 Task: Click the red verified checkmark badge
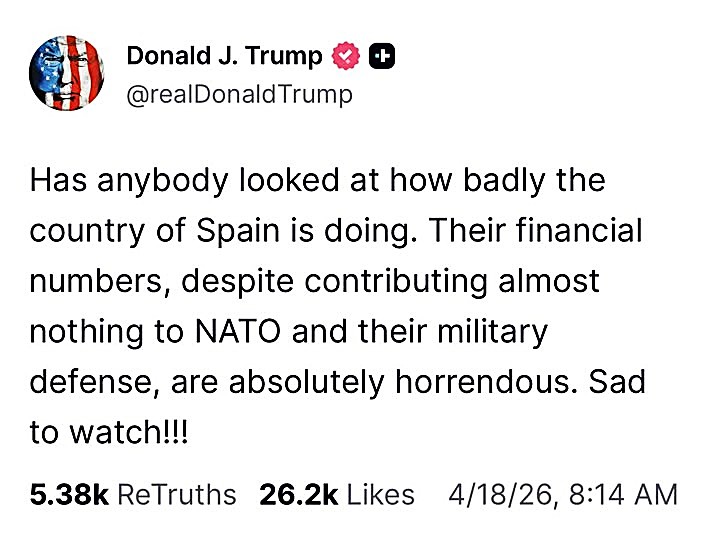(346, 57)
